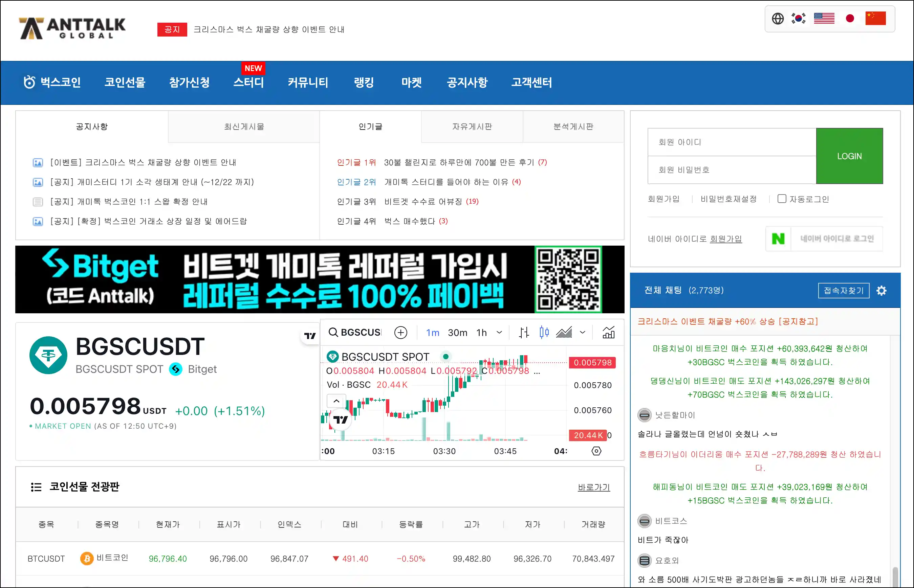Click the green LOGIN button
The height and width of the screenshot is (588, 914).
pos(849,156)
